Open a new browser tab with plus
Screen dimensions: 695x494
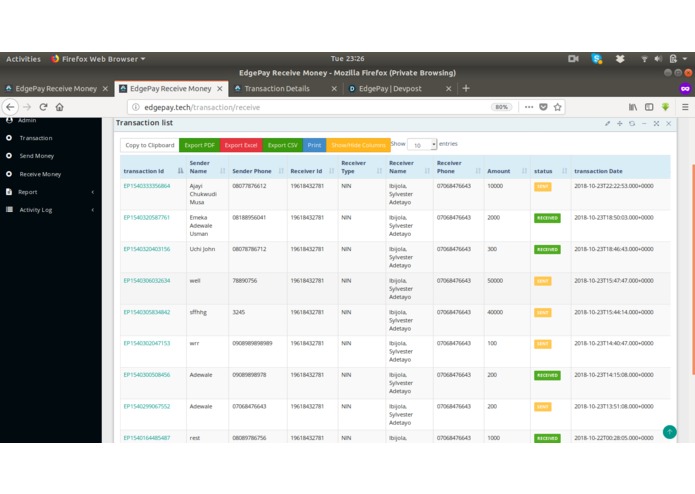pyautogui.click(x=466, y=89)
